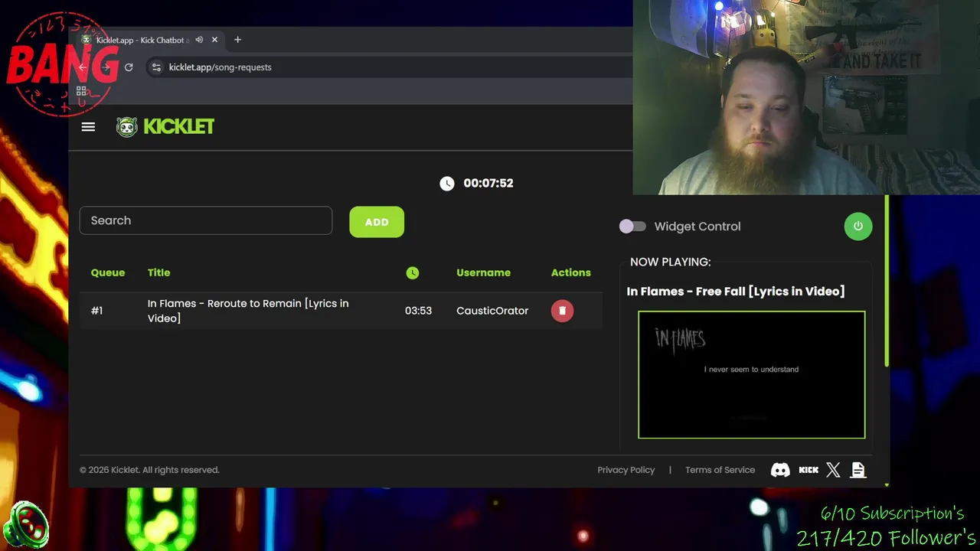Open the Terms of Service link
The width and height of the screenshot is (980, 551).
pos(720,470)
